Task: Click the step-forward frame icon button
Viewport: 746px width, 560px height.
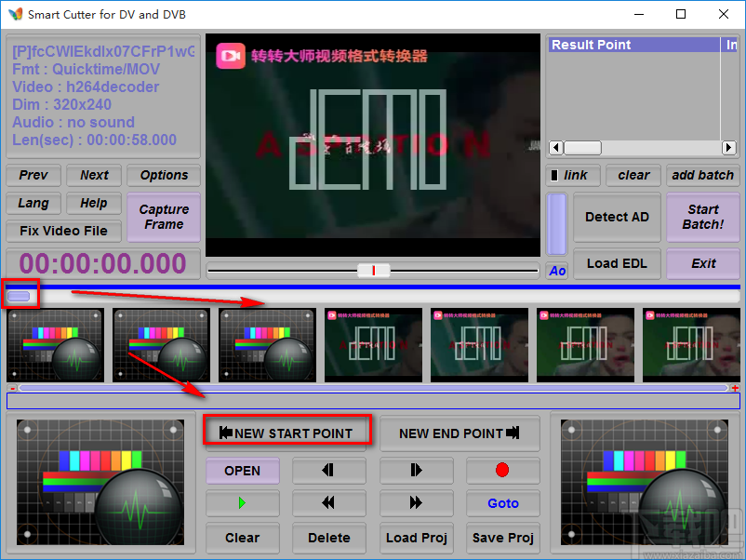Action: [x=417, y=471]
